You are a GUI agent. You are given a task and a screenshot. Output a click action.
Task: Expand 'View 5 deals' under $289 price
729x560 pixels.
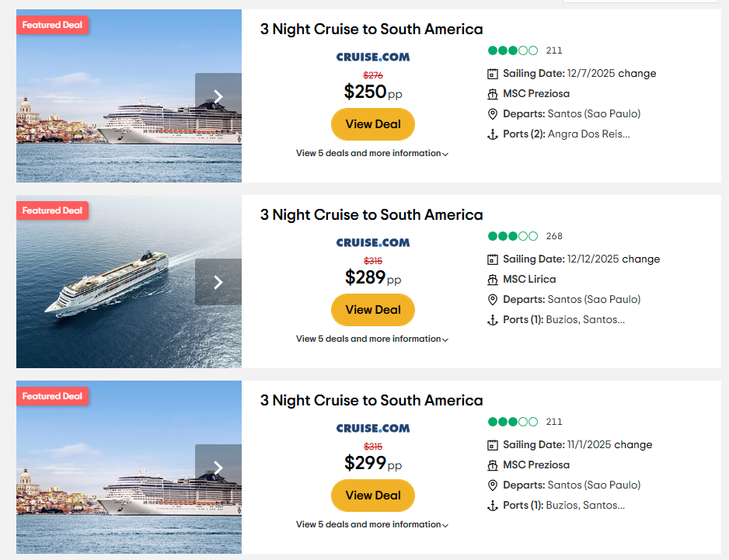coord(372,339)
